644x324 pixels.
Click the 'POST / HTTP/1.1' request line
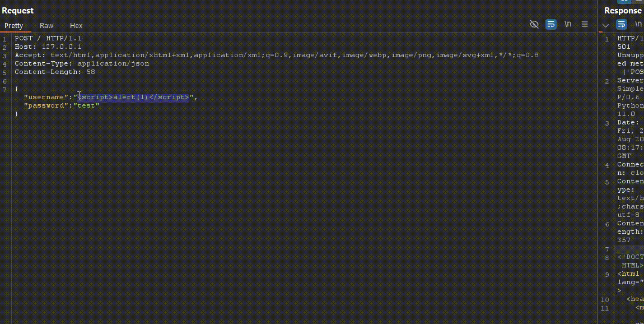click(x=48, y=38)
